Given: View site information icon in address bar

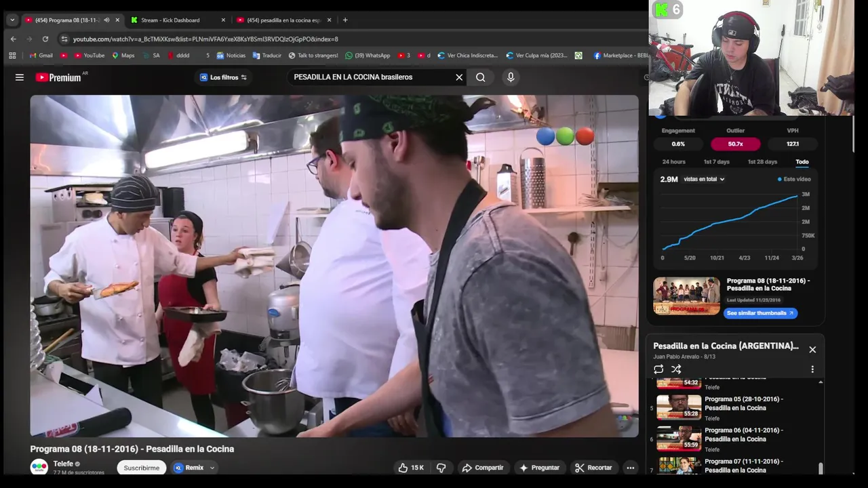Looking at the screenshot, I should [x=64, y=39].
